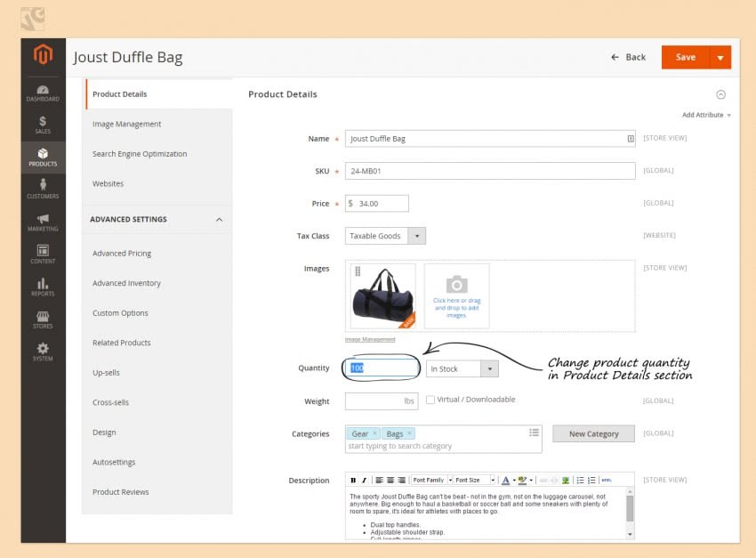Open the Font Family dropdown
756x558 pixels.
click(x=432, y=481)
